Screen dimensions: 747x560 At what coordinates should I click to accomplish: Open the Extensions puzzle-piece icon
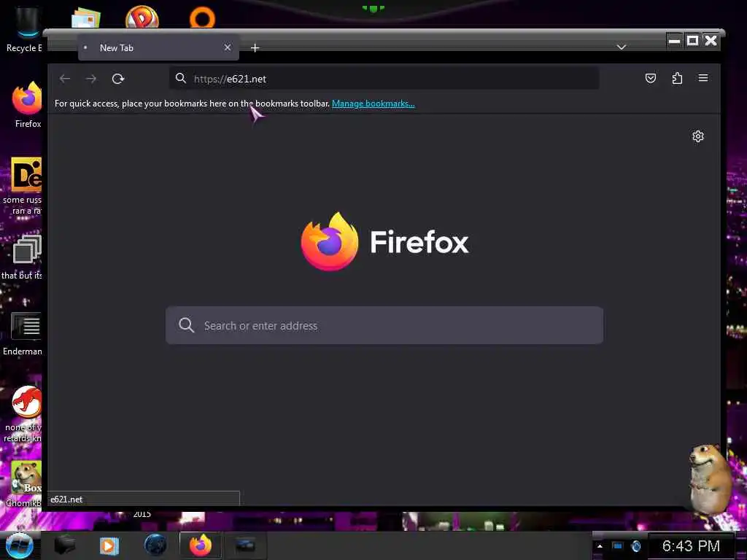pos(677,78)
